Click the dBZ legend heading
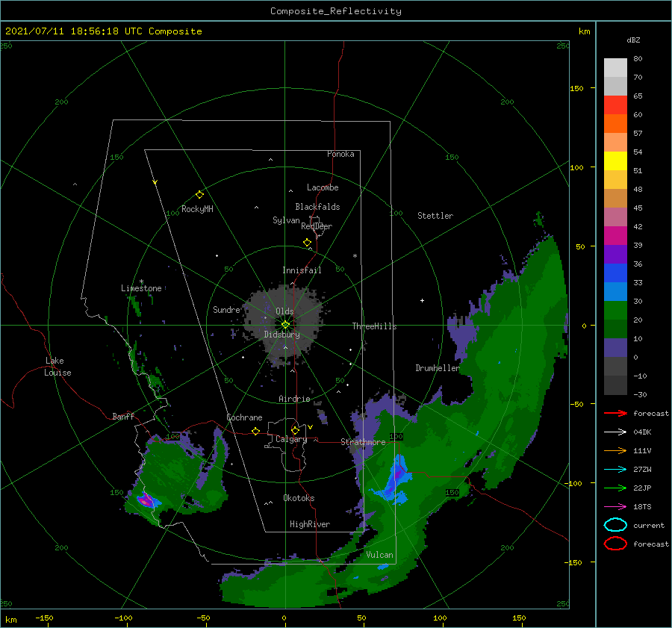The height and width of the screenshot is (628, 672). pos(633,40)
